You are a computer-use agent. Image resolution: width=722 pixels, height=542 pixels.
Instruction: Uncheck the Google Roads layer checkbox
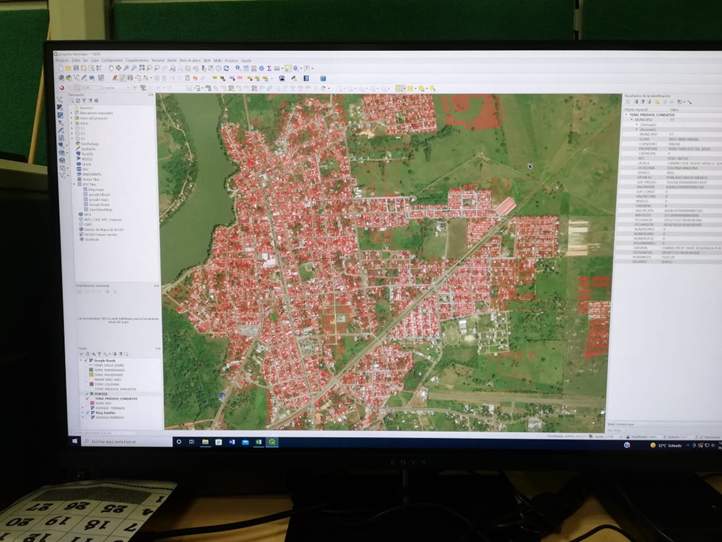86,361
